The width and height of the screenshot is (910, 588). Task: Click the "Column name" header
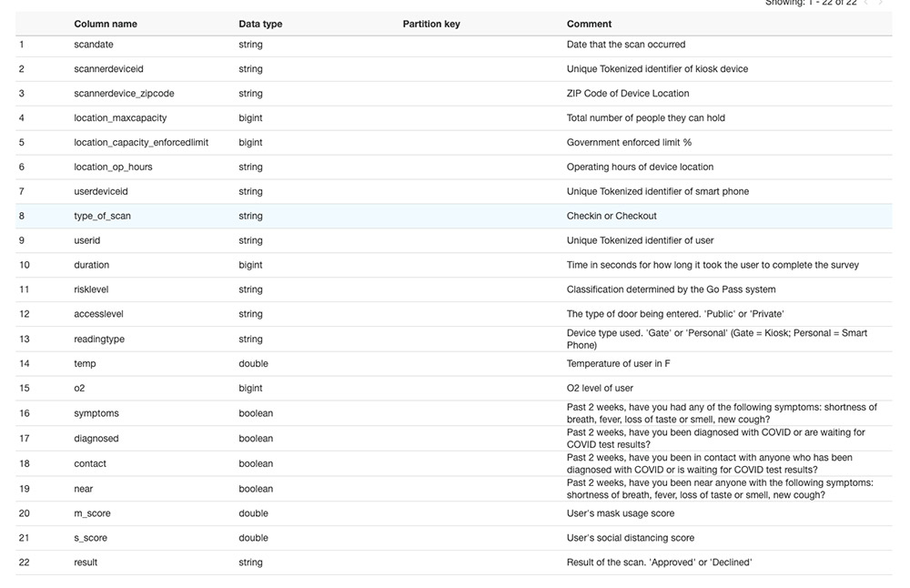[x=106, y=24]
